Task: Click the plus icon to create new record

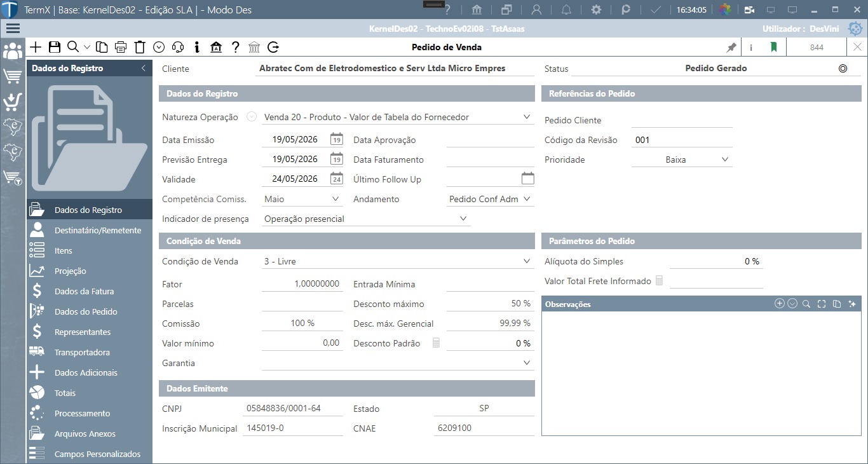Action: pos(36,47)
